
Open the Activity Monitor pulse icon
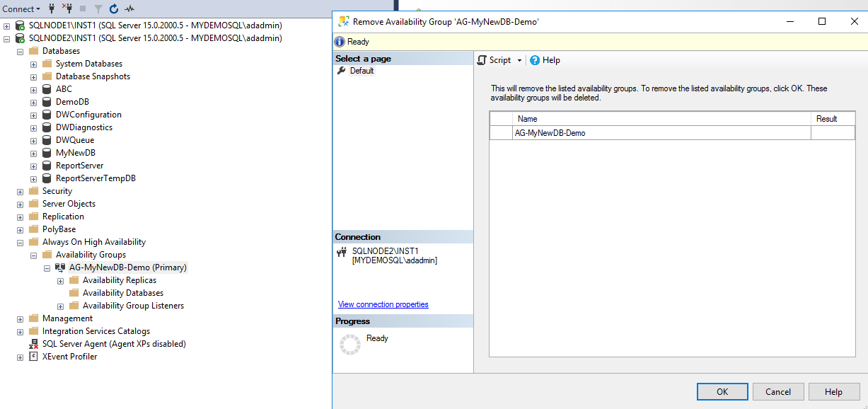[x=129, y=9]
